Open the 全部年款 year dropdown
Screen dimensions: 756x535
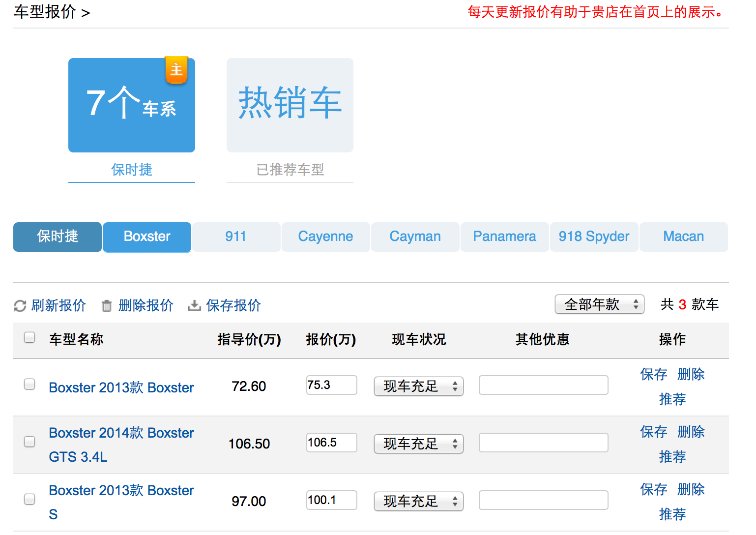600,304
